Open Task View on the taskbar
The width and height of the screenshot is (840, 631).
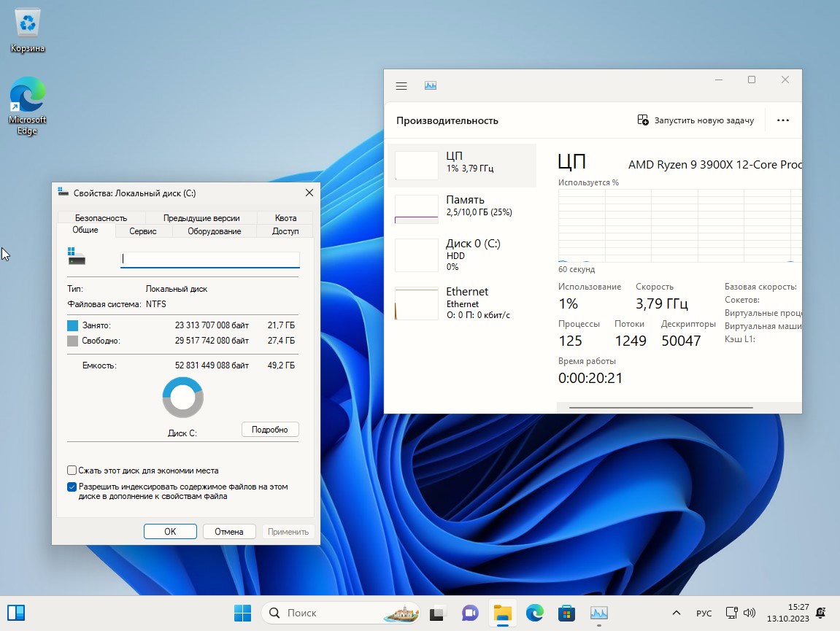(437, 613)
